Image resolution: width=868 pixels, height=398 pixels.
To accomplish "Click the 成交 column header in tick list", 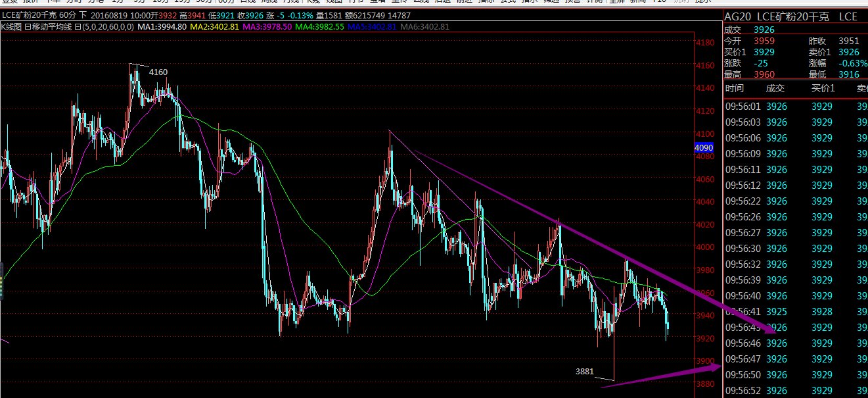I will (x=775, y=88).
